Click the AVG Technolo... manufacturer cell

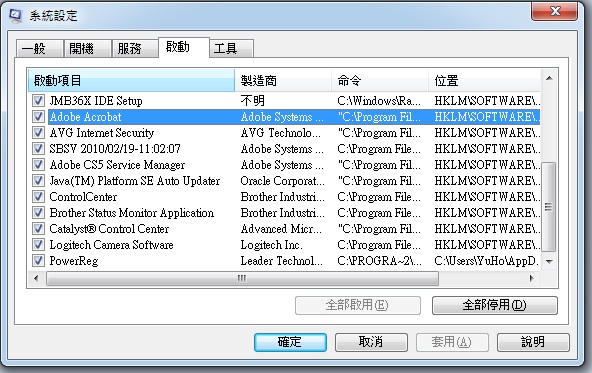281,133
